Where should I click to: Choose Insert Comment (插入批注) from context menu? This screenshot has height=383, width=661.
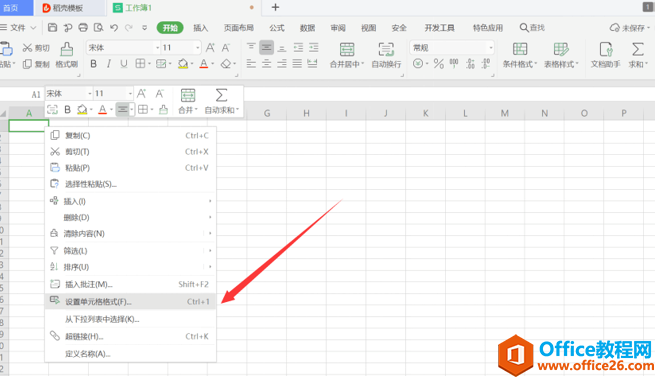131,284
